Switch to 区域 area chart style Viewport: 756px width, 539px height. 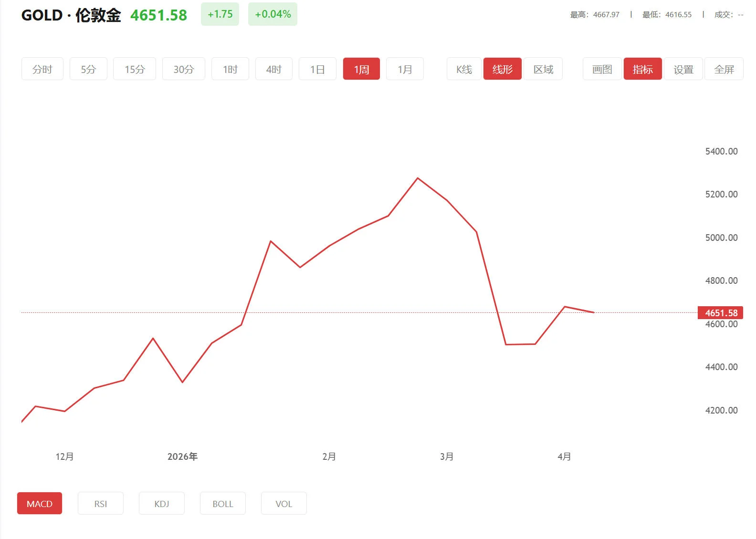[x=543, y=69]
